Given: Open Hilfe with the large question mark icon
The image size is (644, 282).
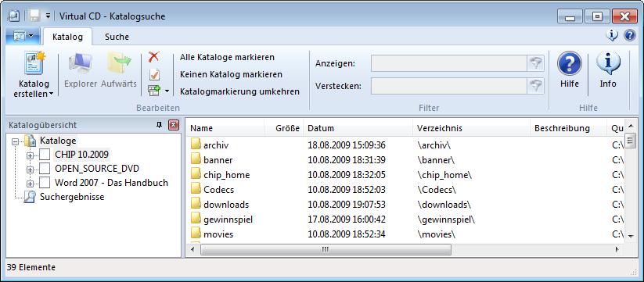Looking at the screenshot, I should 569,64.
